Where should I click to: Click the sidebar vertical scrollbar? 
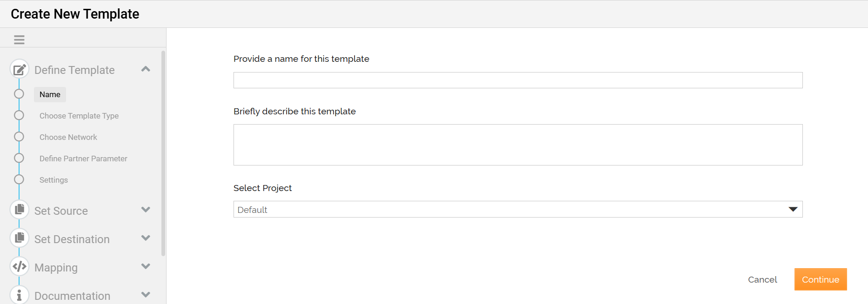pyautogui.click(x=163, y=153)
